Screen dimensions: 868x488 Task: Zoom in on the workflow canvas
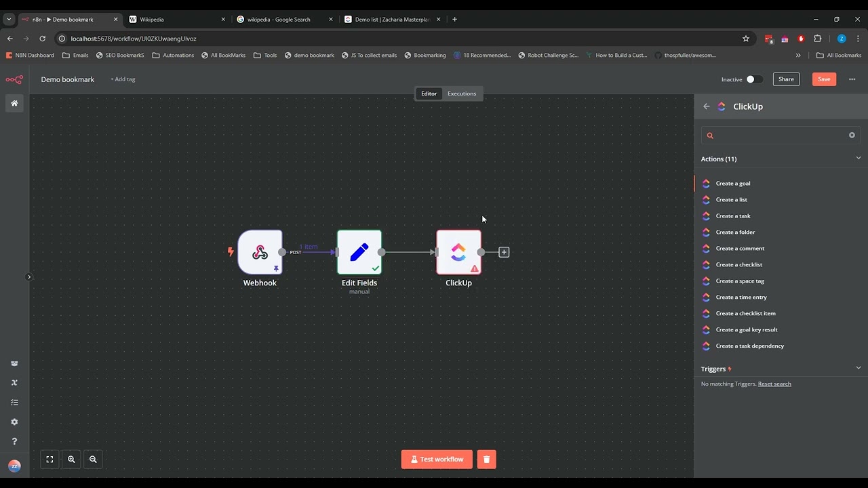(x=71, y=459)
